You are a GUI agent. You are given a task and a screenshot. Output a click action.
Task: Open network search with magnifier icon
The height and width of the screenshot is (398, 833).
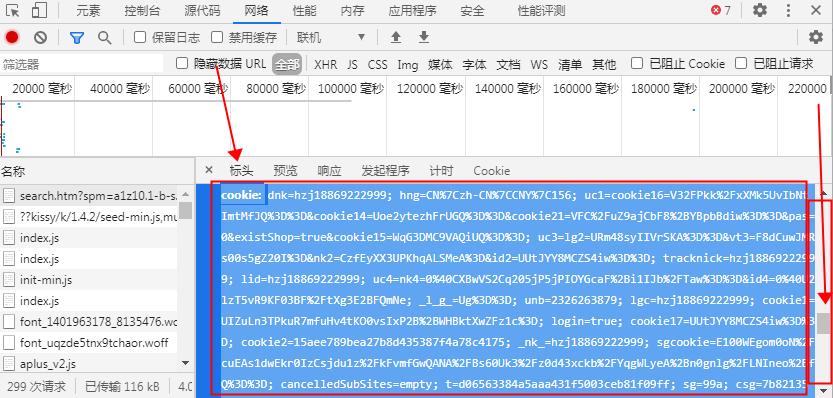pos(105,37)
